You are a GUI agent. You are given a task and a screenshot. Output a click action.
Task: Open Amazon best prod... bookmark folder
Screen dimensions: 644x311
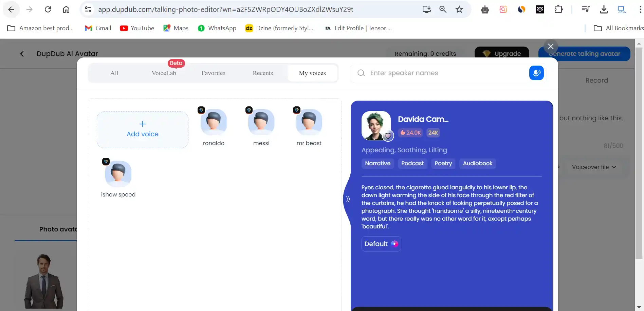[40, 28]
